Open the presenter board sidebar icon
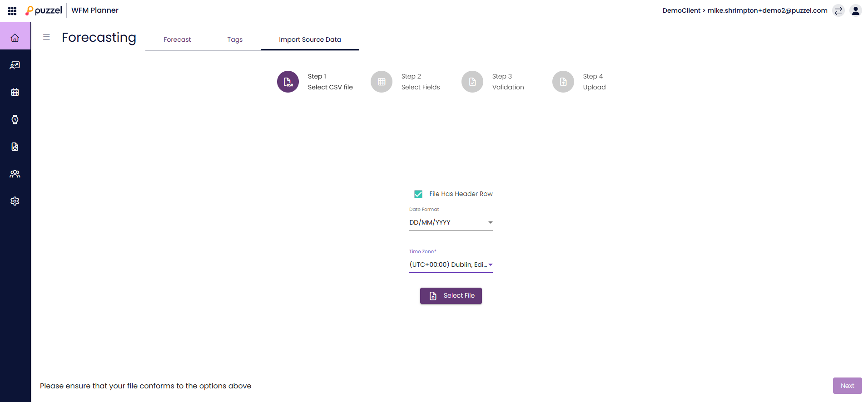 click(15, 65)
